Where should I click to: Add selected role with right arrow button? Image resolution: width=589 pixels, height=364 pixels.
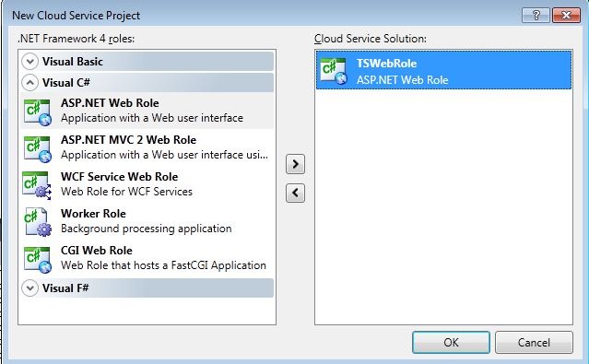pos(295,164)
